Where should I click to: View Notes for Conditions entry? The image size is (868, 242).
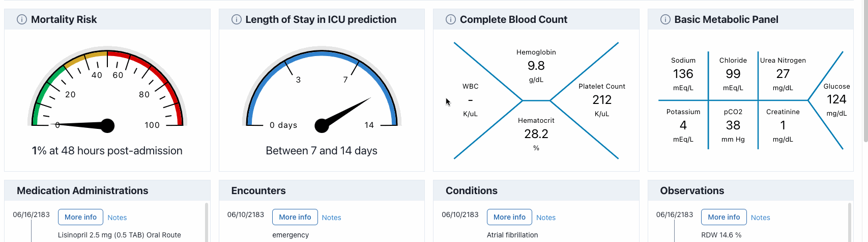click(546, 218)
